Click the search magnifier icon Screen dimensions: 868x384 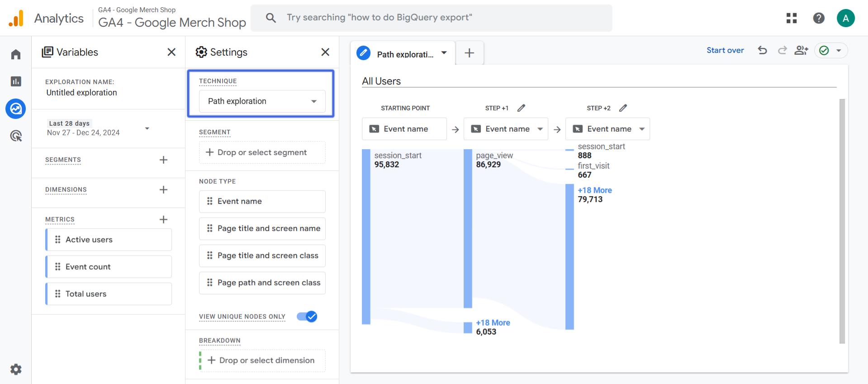pos(271,18)
